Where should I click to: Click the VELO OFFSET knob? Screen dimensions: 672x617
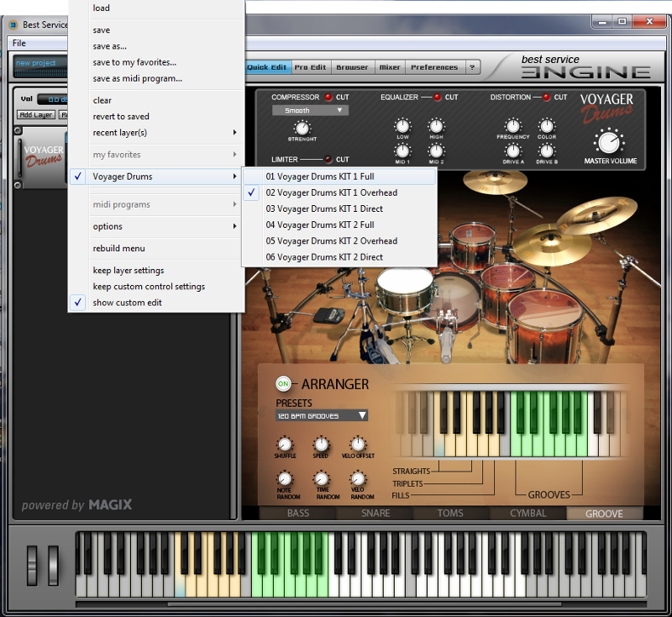(x=358, y=445)
